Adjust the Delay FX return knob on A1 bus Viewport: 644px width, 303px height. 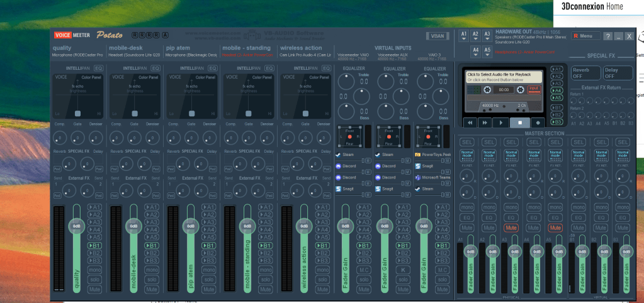point(466,192)
